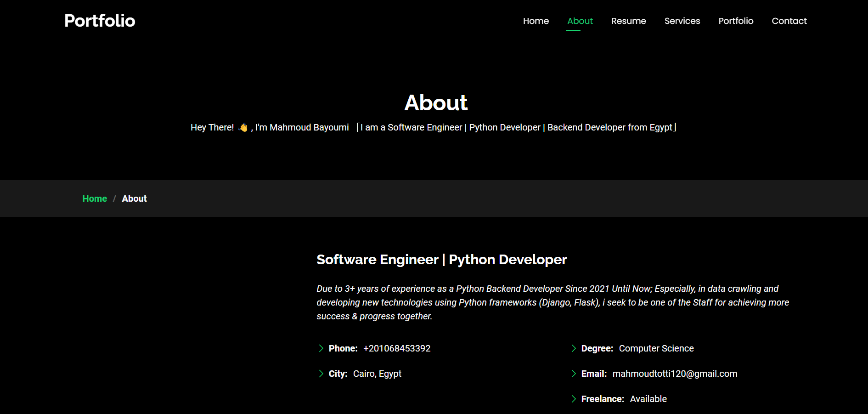Viewport: 868px width, 414px height.
Task: Click the green Home breadcrumb link
Action: pyautogui.click(x=95, y=198)
